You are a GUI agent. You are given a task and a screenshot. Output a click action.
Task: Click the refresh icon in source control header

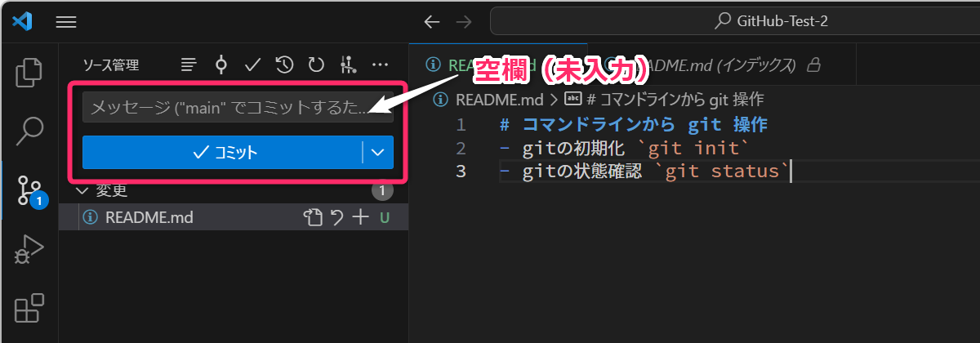316,65
